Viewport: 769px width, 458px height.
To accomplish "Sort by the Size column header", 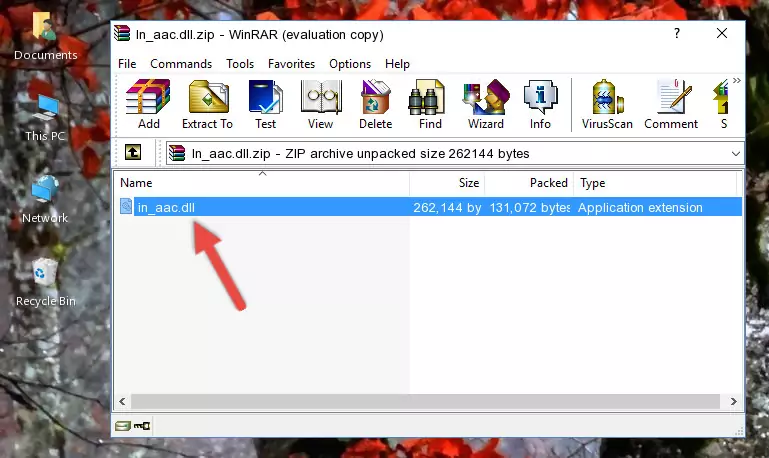I will (447, 183).
